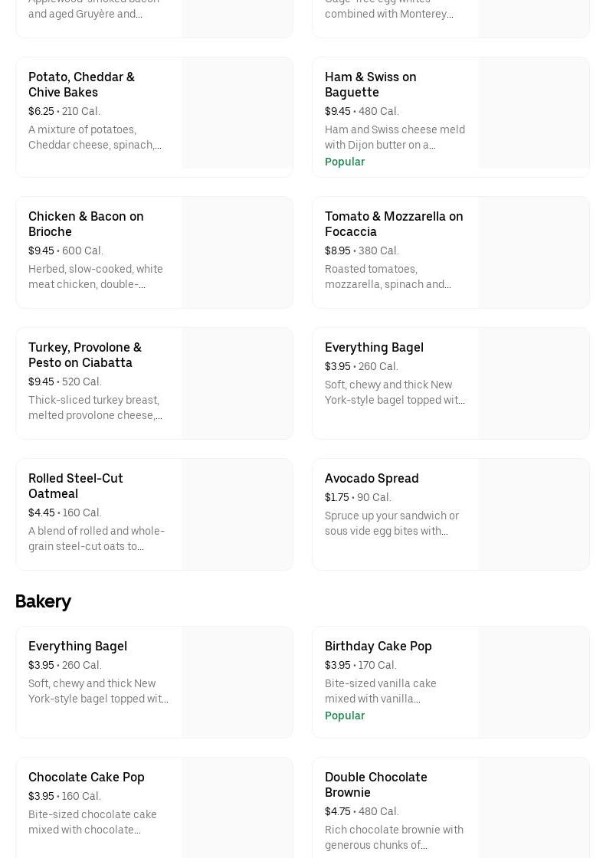Select Turkey, Provolone & Pesto on Ciabatta
The width and height of the screenshot is (616, 858).
tap(85, 355)
